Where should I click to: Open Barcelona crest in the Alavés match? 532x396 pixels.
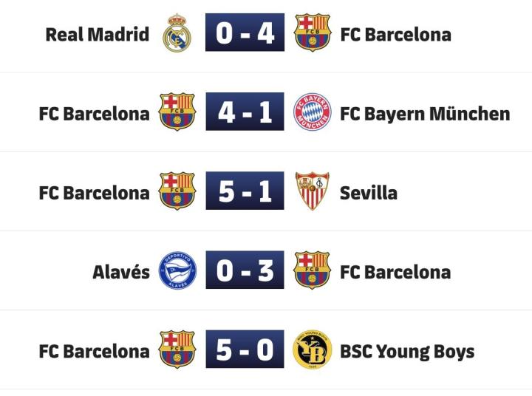(312, 271)
